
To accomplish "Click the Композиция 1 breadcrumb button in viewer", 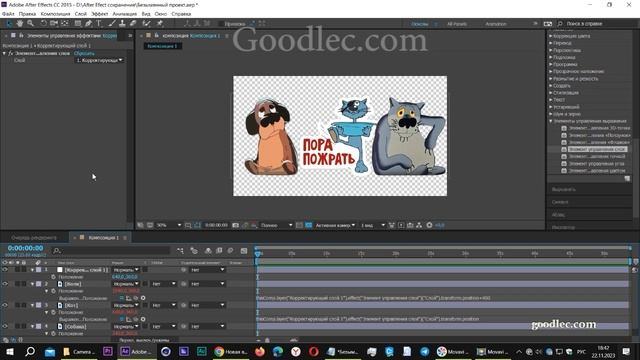I will coord(162,46).
